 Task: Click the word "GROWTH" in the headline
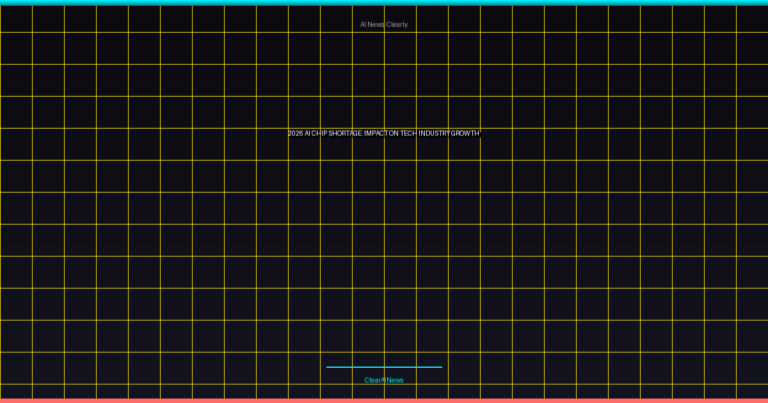466,133
